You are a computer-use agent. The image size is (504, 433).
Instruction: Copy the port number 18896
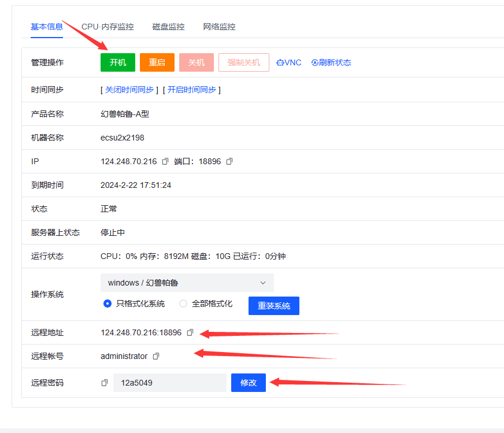229,162
